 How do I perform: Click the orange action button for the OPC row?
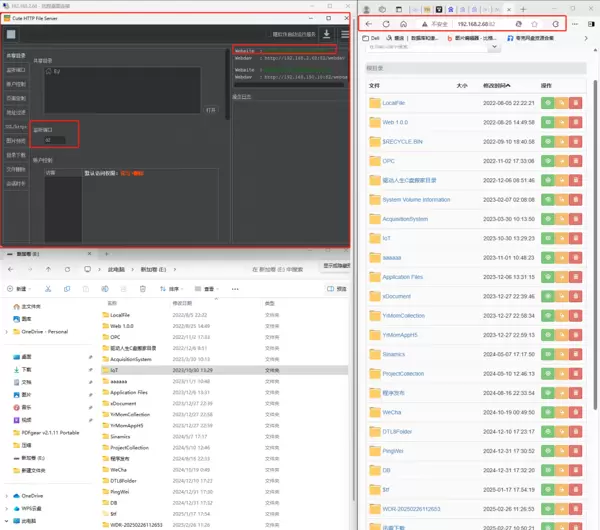pos(562,160)
